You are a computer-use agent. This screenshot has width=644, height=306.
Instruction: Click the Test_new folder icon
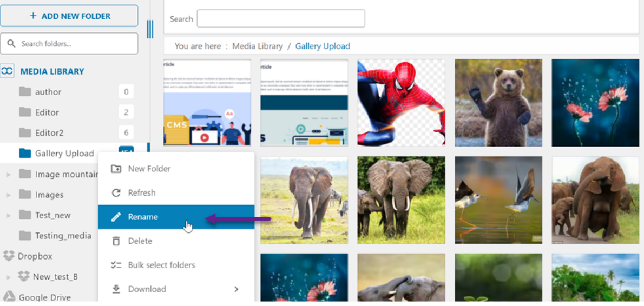click(25, 215)
